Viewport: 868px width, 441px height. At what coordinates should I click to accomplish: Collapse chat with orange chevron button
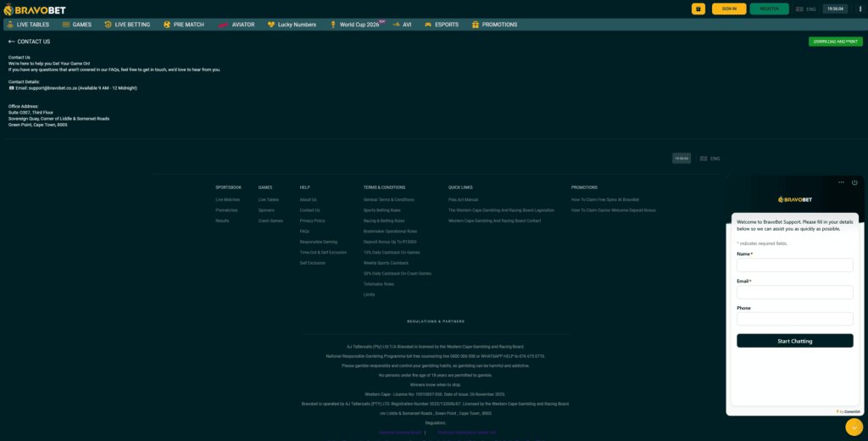coord(854,427)
